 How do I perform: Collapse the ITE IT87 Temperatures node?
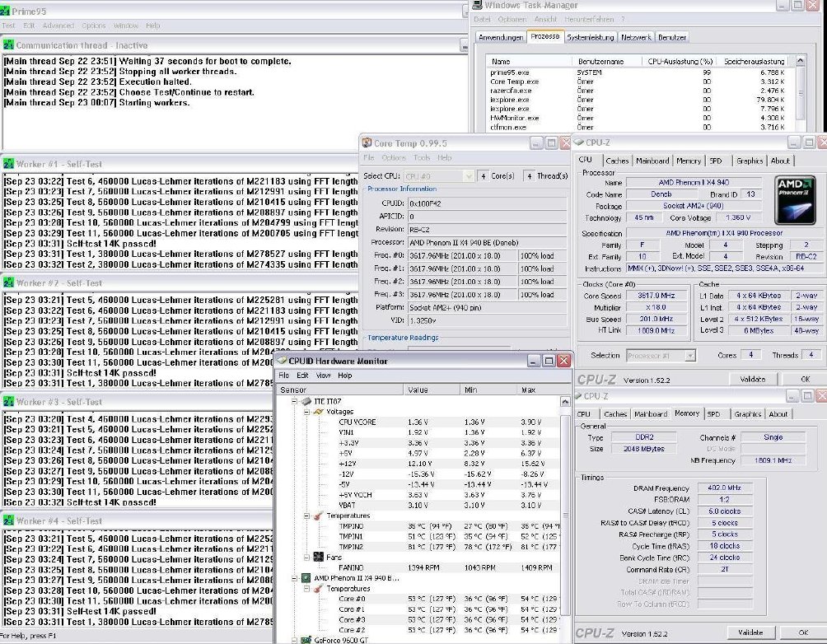307,516
